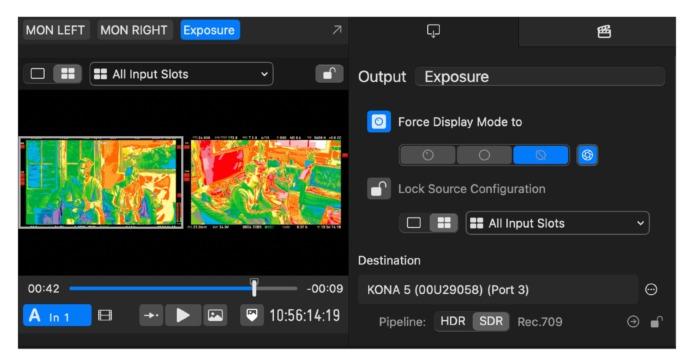Toggle the pipeline lock icon

pos(656,322)
